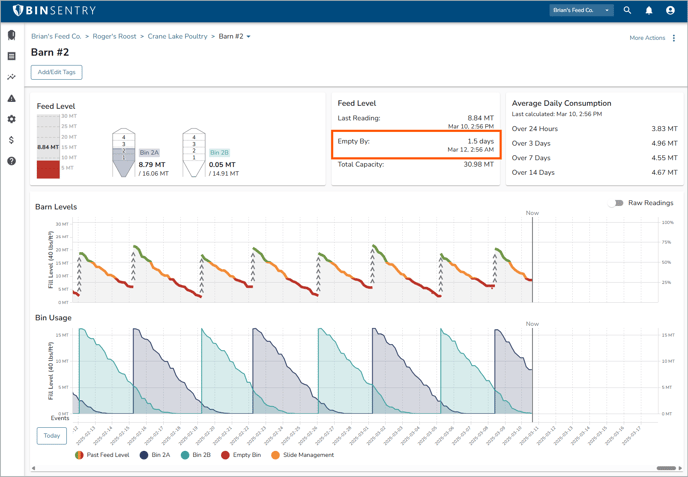Click the Add/Edit Tags button
This screenshot has width=688, height=477.
click(57, 72)
